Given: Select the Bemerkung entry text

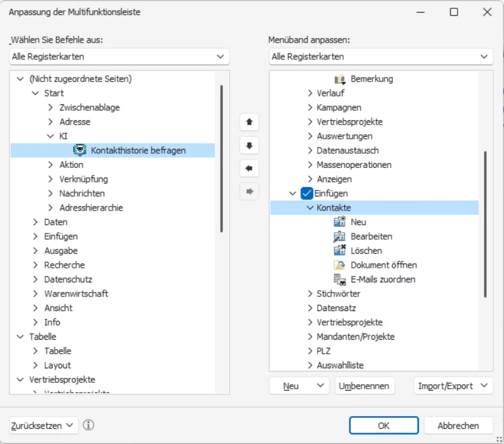Looking at the screenshot, I should (372, 79).
